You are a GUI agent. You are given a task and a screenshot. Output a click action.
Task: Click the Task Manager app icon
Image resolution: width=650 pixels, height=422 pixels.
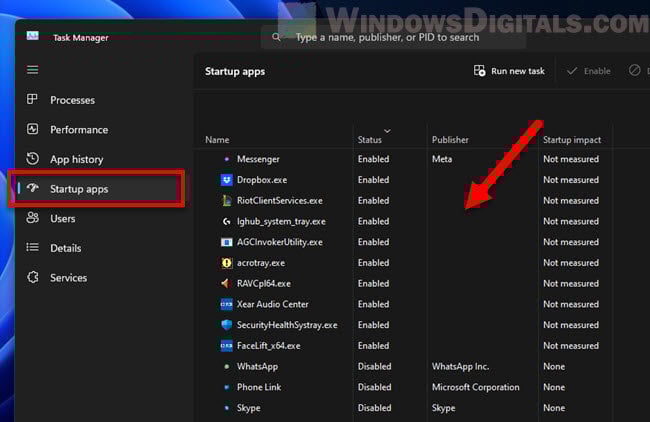[x=33, y=36]
